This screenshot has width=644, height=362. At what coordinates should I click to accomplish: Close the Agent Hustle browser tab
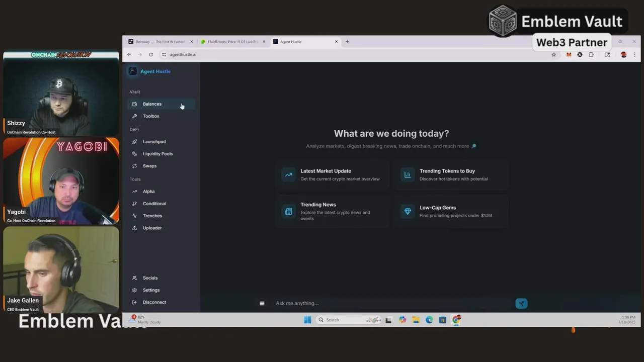(336, 42)
